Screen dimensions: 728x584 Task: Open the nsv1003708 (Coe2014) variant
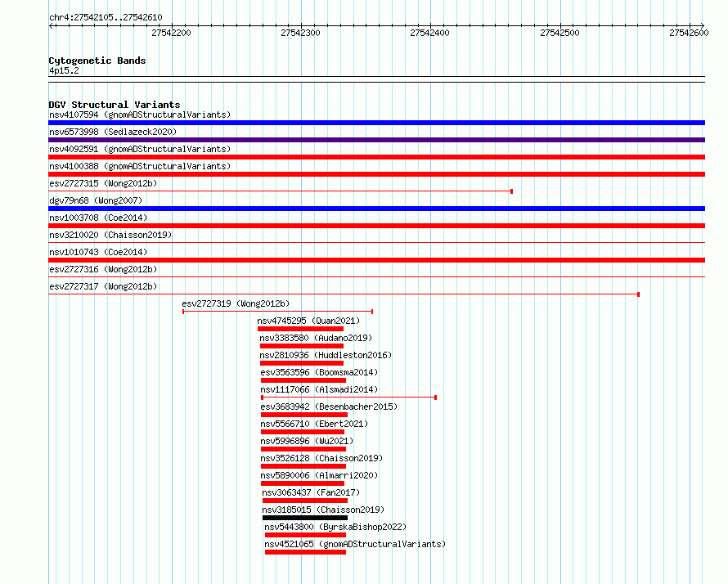point(98,218)
